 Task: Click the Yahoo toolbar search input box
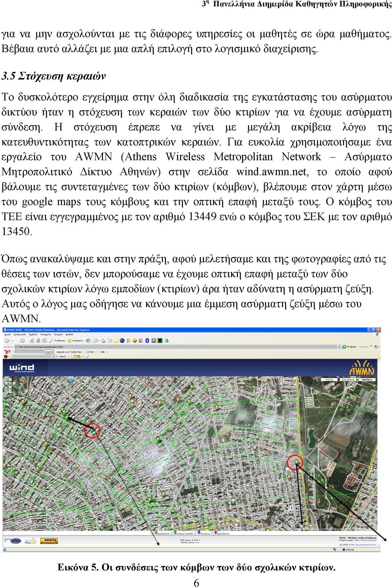tap(29, 352)
